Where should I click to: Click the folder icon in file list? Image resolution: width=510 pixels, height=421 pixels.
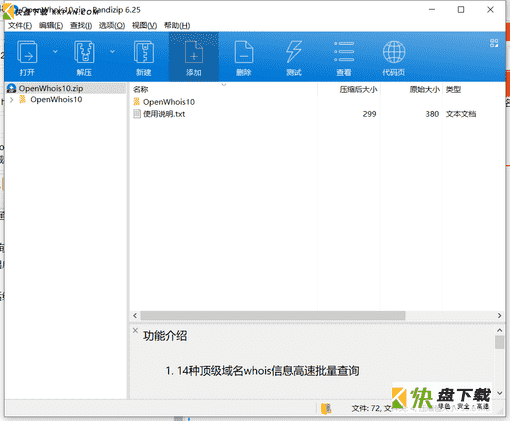coord(136,102)
